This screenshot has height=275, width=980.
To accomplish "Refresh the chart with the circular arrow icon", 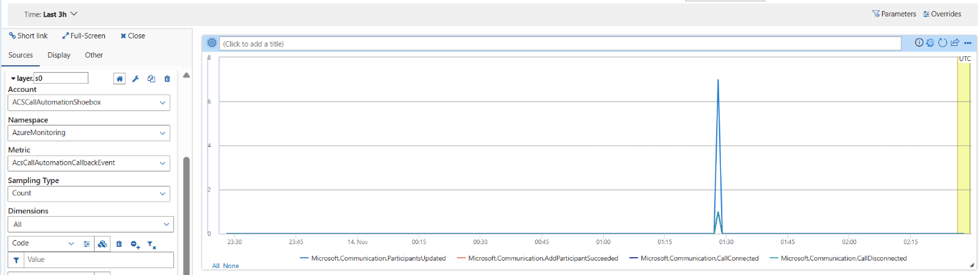I will (942, 43).
